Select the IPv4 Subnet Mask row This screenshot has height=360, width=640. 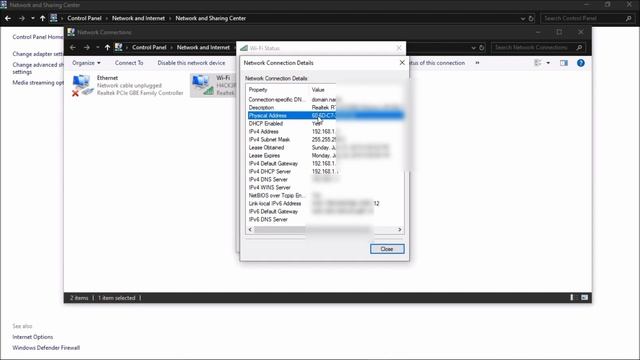coord(326,140)
